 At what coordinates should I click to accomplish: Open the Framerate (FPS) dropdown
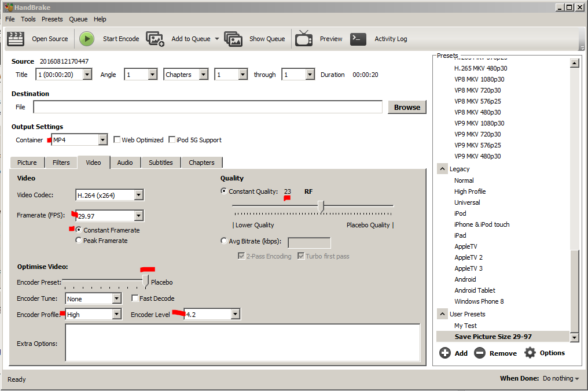coord(139,216)
